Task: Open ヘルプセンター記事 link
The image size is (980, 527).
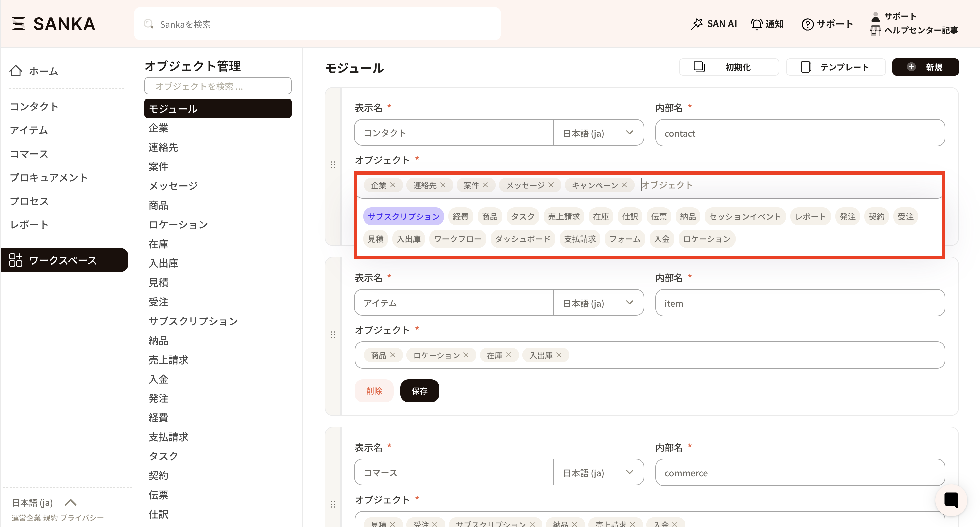Action: [921, 30]
